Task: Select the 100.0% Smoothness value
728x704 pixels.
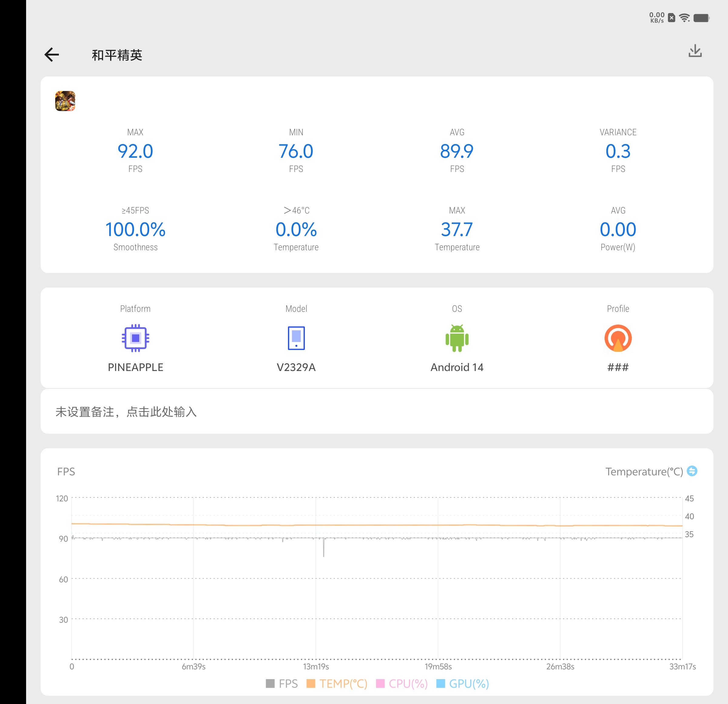Action: [135, 229]
